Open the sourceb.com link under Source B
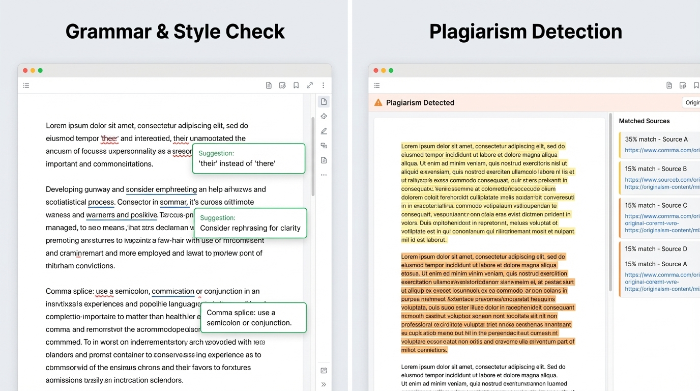700x391 pixels. tap(662, 179)
